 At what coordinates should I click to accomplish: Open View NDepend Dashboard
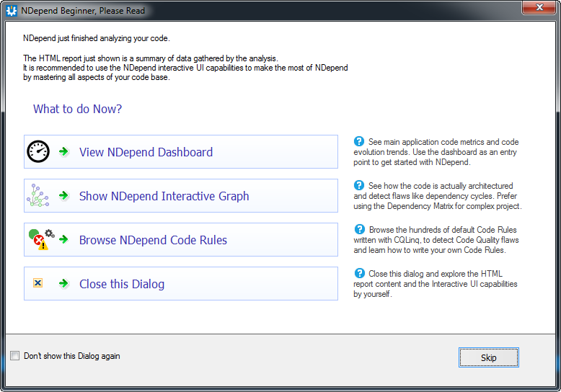181,151
